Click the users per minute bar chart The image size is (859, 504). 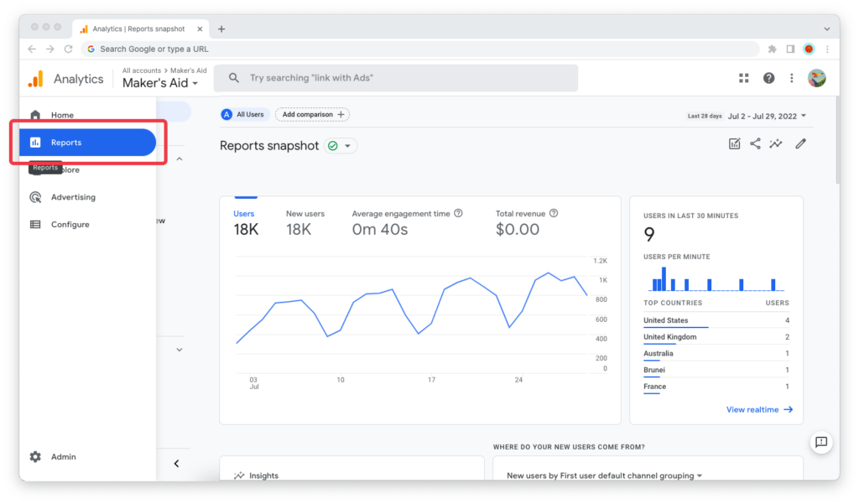(x=716, y=278)
